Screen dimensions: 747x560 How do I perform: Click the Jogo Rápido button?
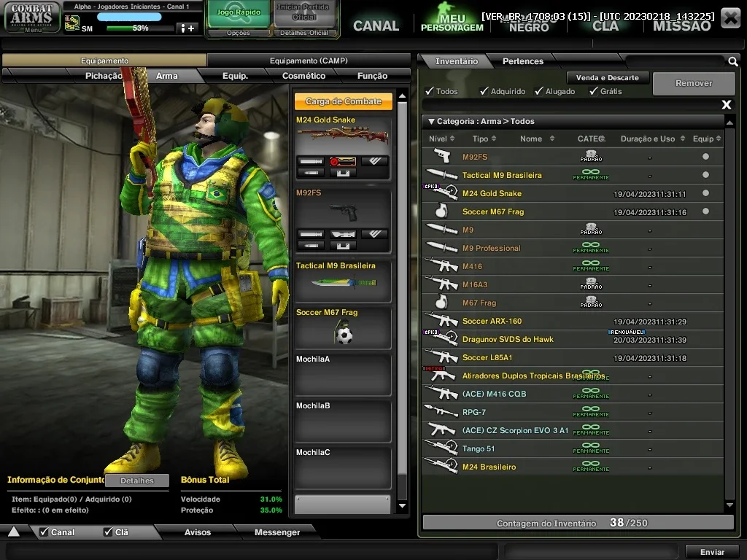click(x=239, y=13)
